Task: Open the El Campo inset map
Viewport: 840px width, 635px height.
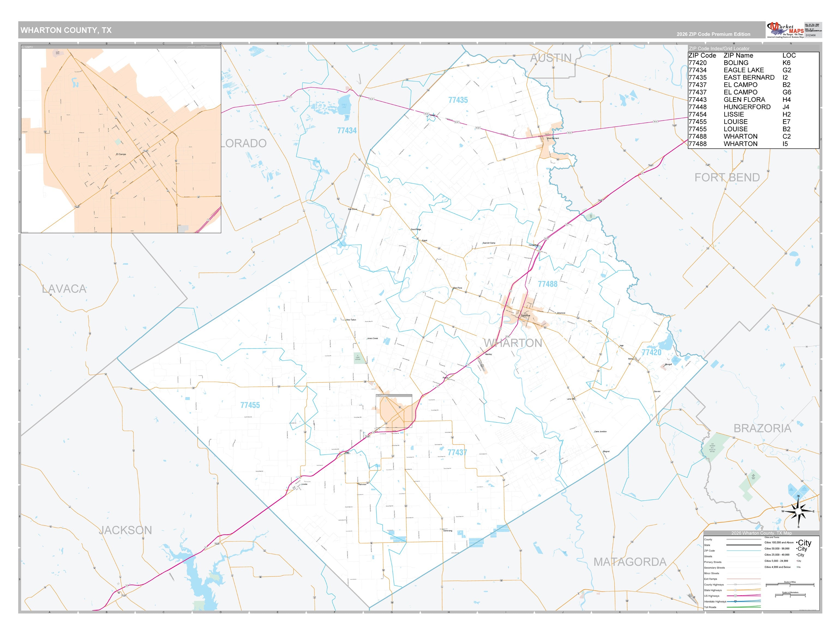Action: pyautogui.click(x=121, y=139)
